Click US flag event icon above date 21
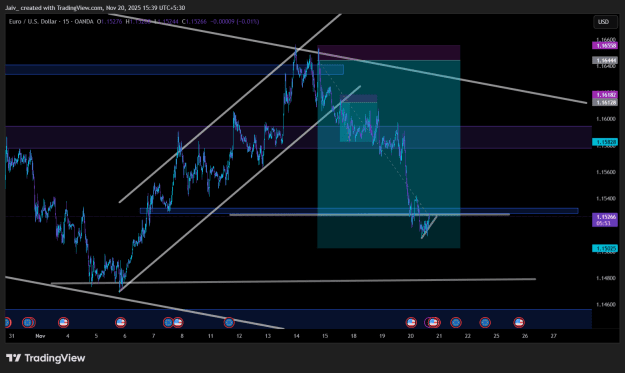 point(434,322)
